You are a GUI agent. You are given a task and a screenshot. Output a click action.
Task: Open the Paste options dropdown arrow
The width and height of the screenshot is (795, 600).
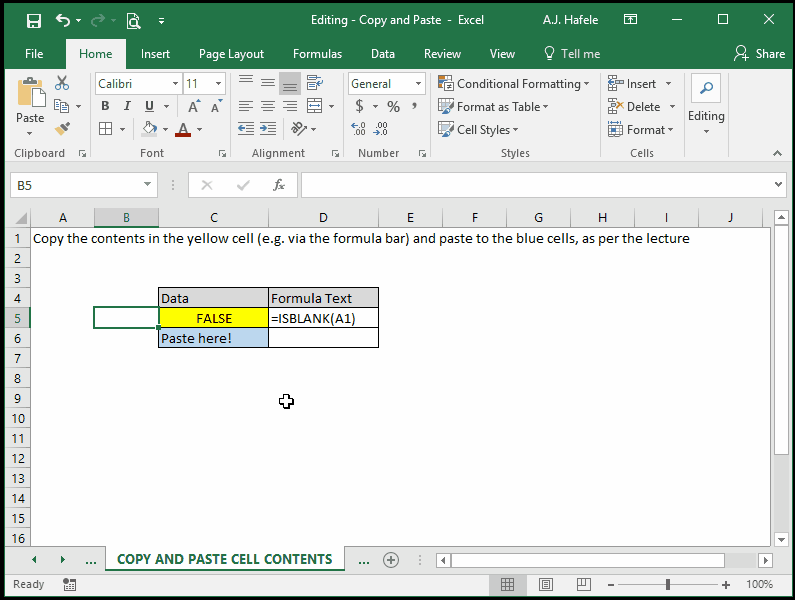[29, 133]
